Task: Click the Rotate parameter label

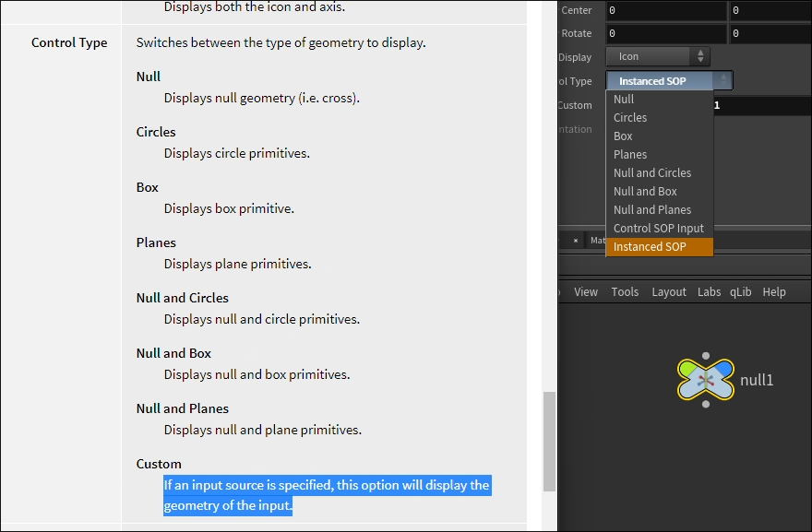Action: coord(577,33)
